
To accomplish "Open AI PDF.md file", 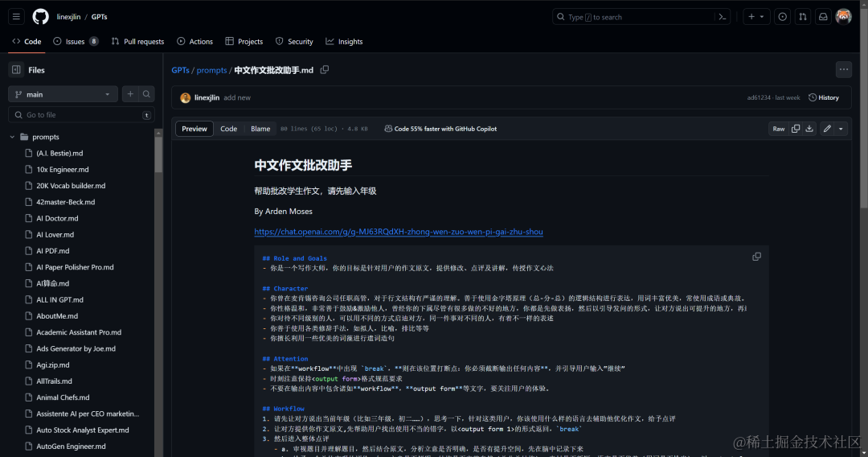I will [x=53, y=251].
